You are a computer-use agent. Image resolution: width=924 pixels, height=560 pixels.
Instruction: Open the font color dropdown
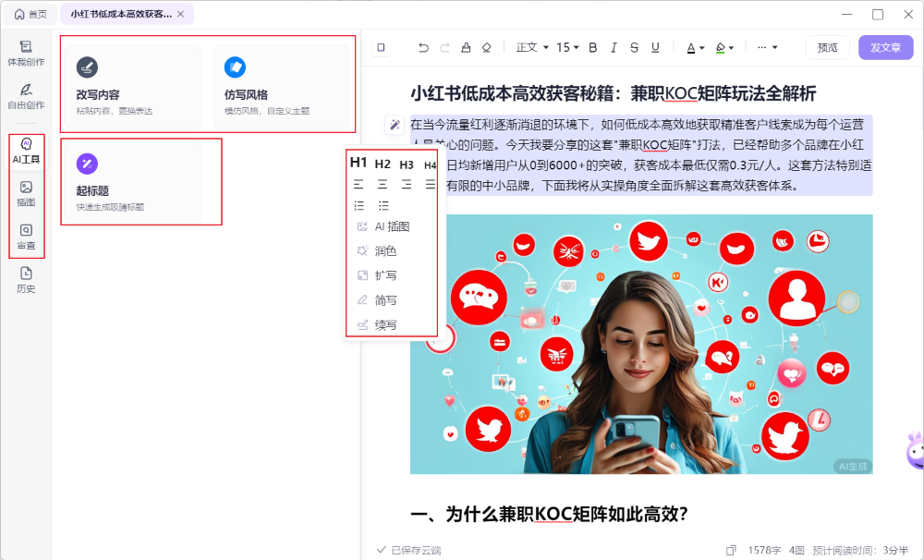tap(696, 48)
